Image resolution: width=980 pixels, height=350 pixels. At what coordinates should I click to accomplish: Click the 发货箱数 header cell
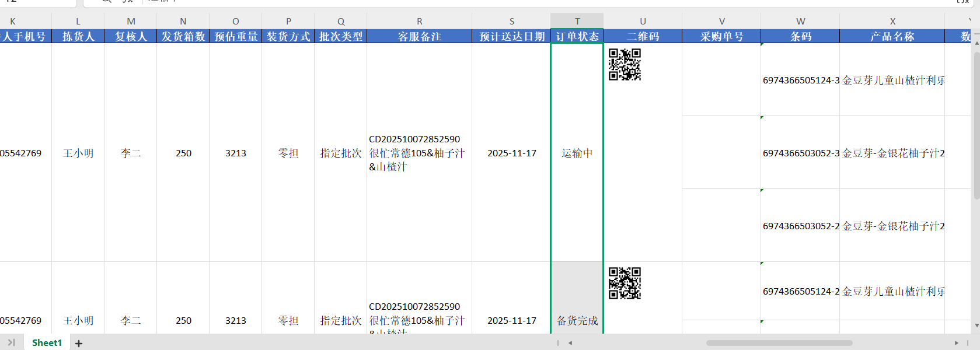click(x=183, y=36)
